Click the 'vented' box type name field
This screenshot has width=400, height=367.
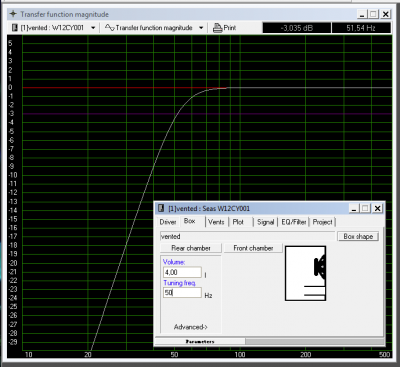coord(247,236)
